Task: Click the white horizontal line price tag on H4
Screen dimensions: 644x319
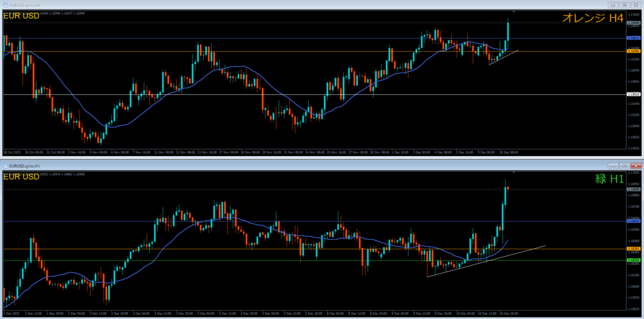Action: pos(634,95)
